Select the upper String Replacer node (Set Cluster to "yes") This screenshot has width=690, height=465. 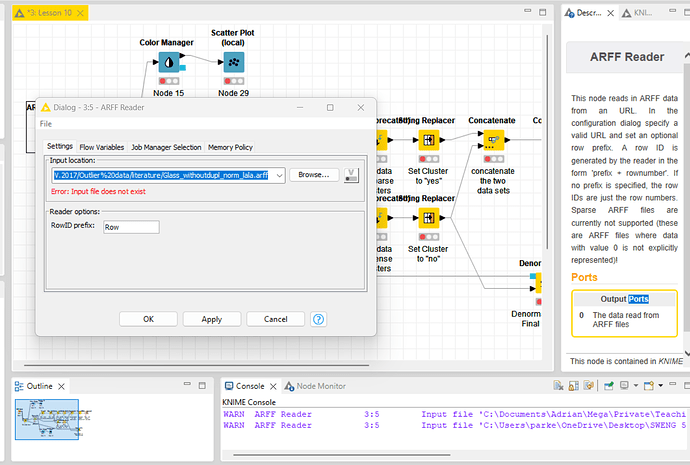tap(429, 140)
